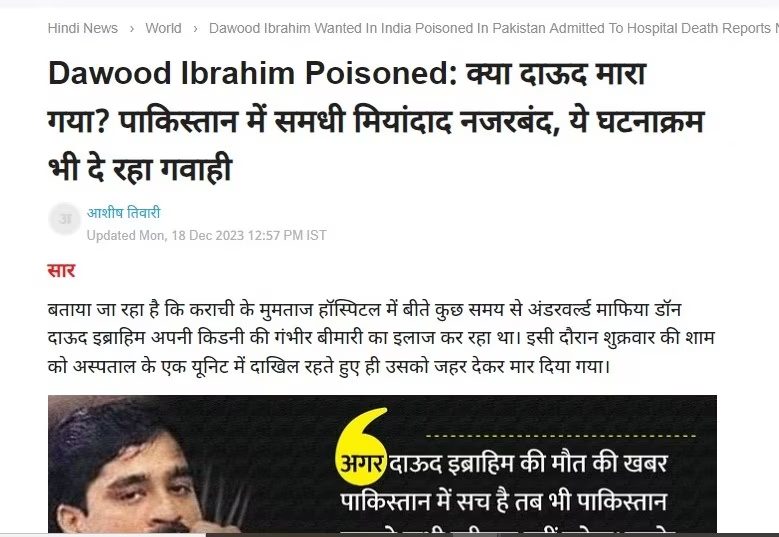Go to the World breadcrumb section

[x=163, y=28]
